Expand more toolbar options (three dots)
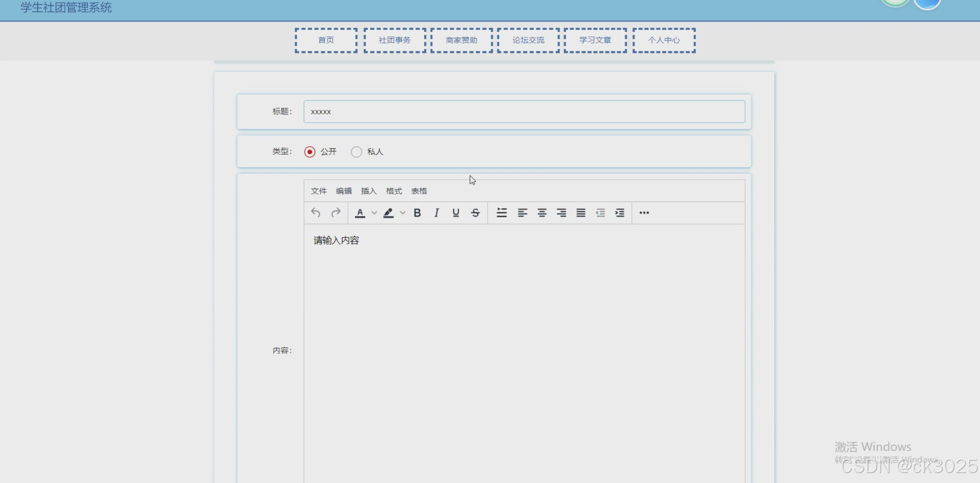 point(644,213)
